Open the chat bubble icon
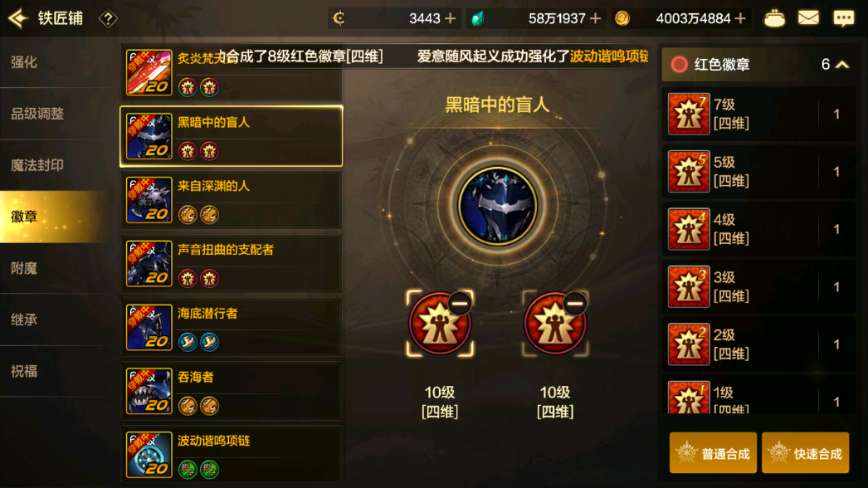This screenshot has height=488, width=868. (843, 18)
